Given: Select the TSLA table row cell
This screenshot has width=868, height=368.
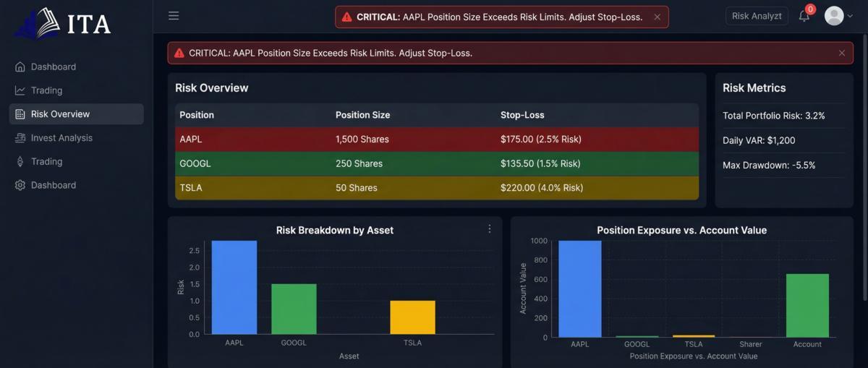Looking at the screenshot, I should tap(191, 188).
